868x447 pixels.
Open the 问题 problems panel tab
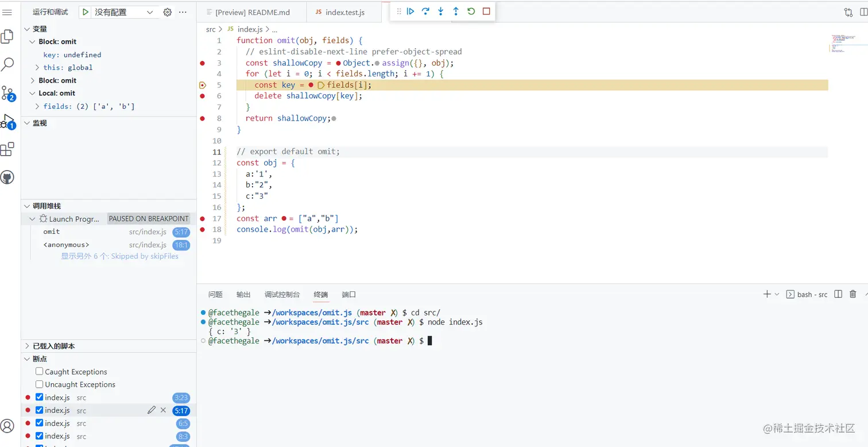[x=215, y=294]
